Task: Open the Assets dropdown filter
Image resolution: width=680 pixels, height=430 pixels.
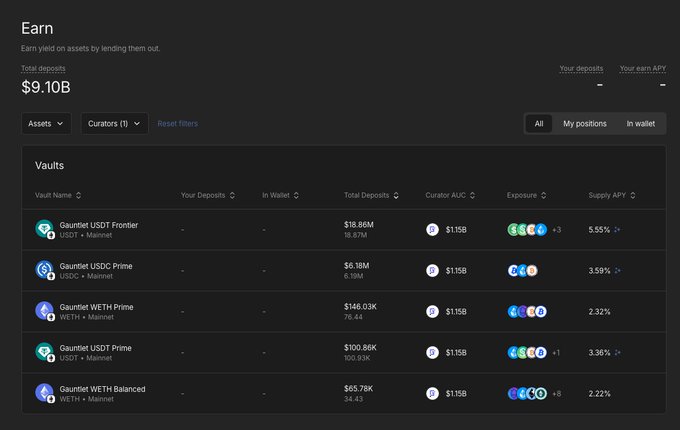Action: pyautogui.click(x=46, y=123)
